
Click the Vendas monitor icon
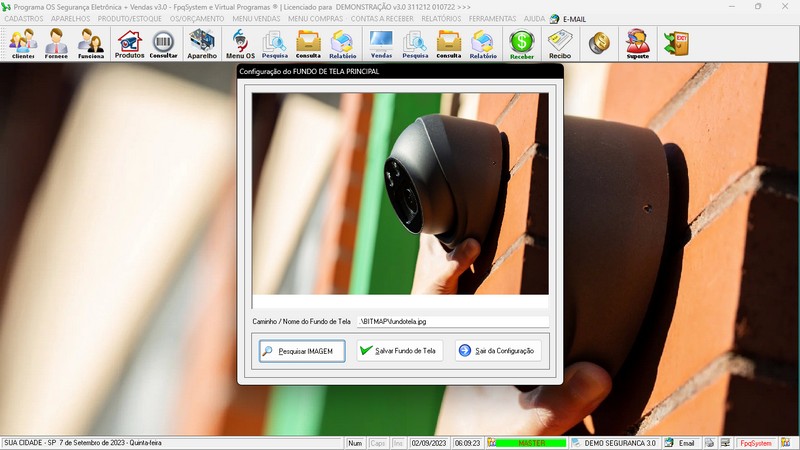381,43
